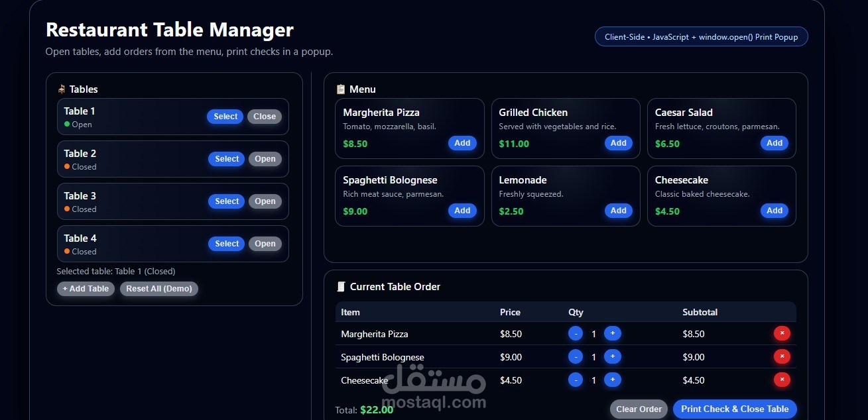Decrease Margherita Pizza quantity with minus
The height and width of the screenshot is (420, 868).
(576, 334)
